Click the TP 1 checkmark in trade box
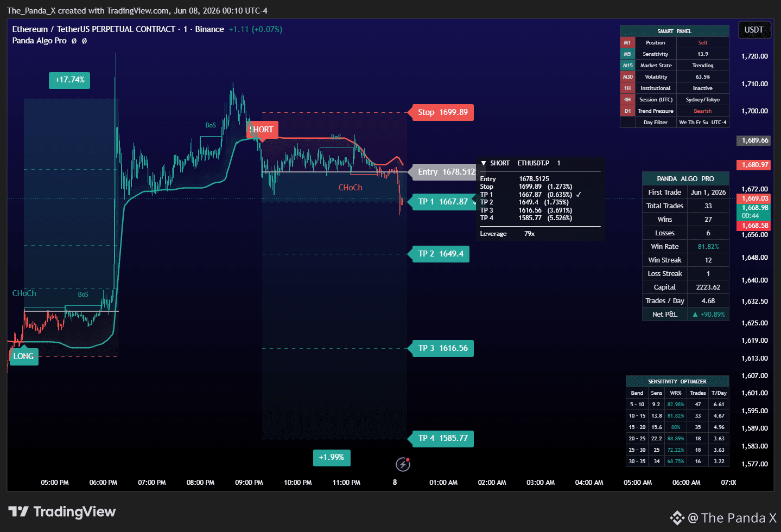The width and height of the screenshot is (781, 532). (579, 194)
